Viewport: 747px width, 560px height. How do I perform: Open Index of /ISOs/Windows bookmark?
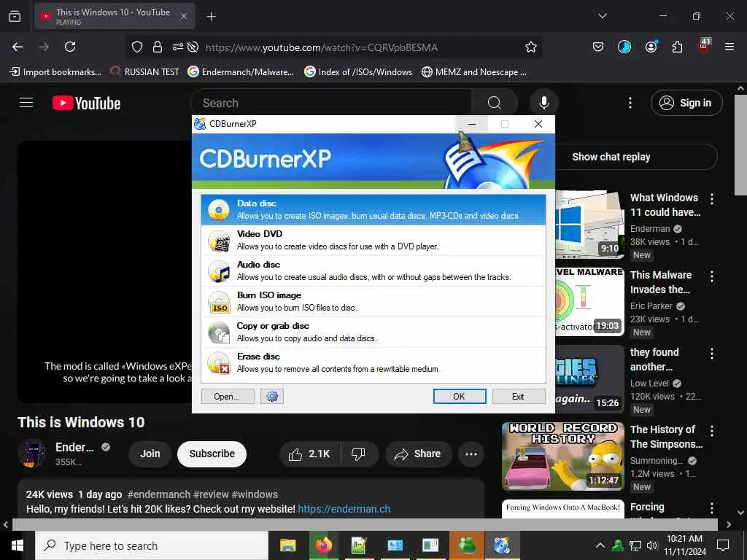[359, 72]
